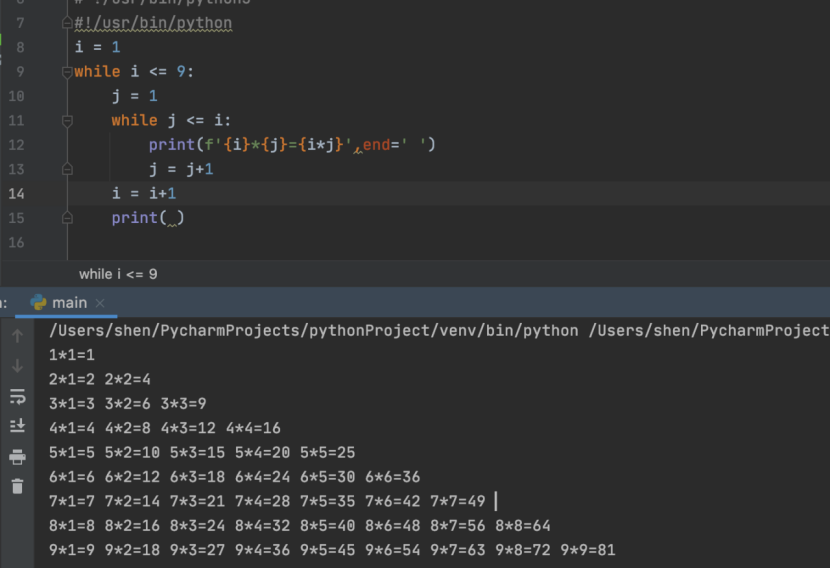
Task: Click output text 5*5=25
Action: (x=328, y=453)
